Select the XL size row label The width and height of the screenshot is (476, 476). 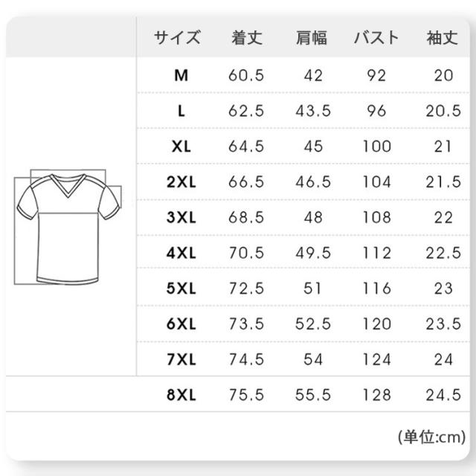(181, 147)
